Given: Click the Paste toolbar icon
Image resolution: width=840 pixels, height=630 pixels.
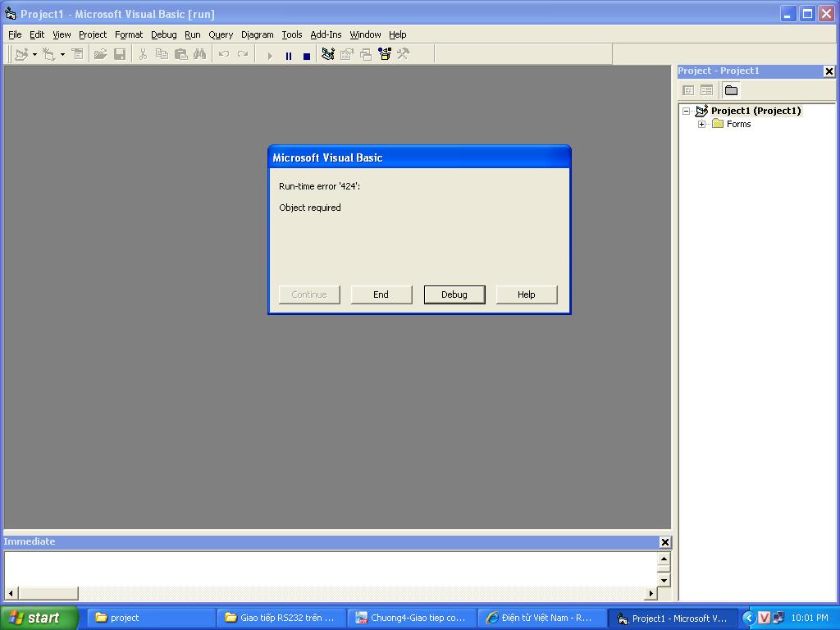Looking at the screenshot, I should pos(181,54).
